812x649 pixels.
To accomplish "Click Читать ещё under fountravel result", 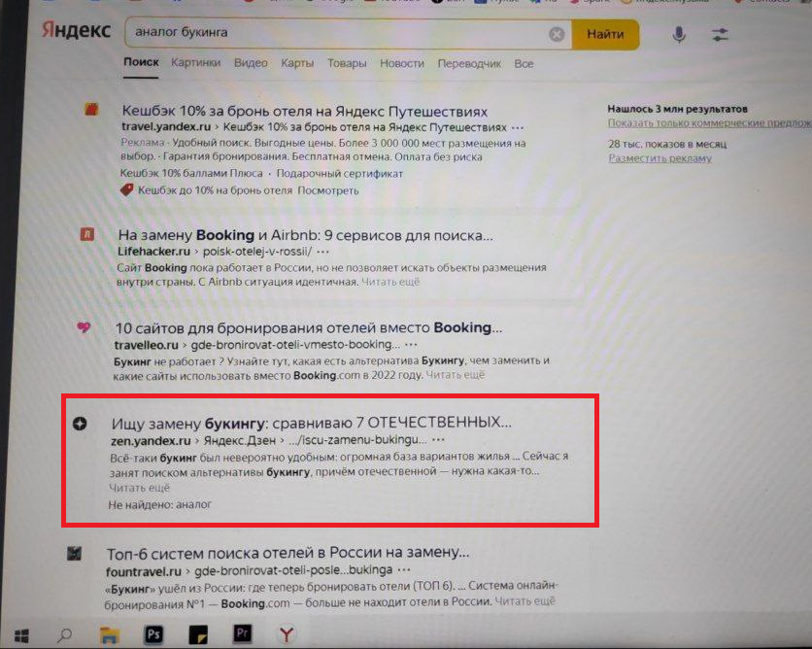I will pos(524,600).
